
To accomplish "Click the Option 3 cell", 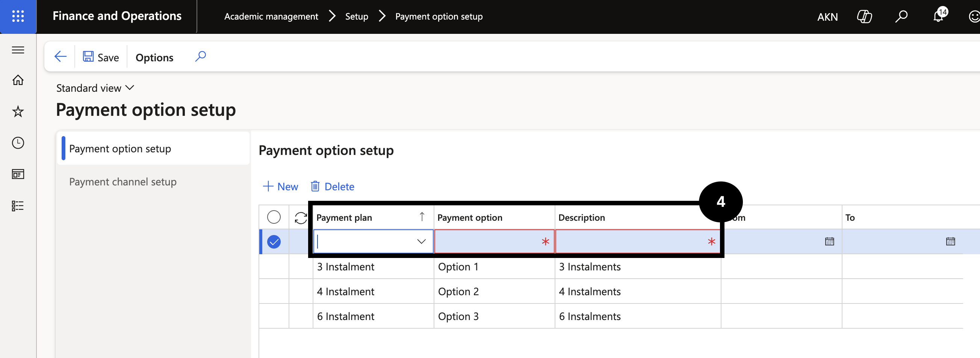I will [x=494, y=316].
